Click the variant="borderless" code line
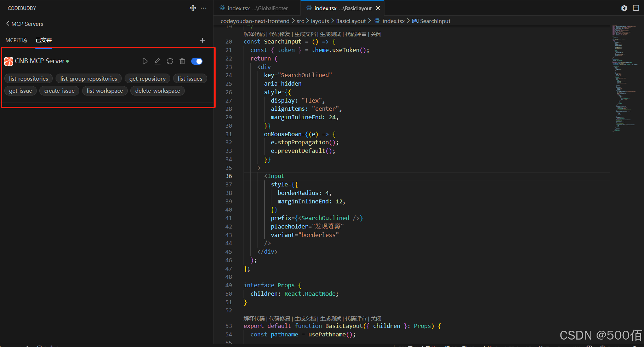644x347 pixels. [x=305, y=235]
